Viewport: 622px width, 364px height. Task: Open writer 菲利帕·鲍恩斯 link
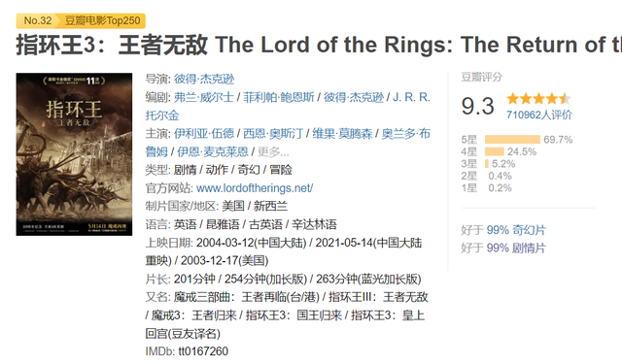click(279, 97)
